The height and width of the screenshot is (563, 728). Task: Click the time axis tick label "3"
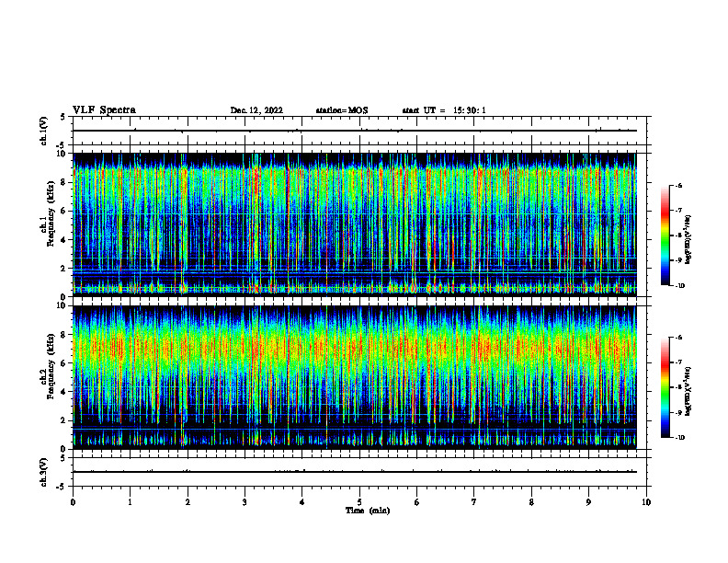click(x=245, y=502)
